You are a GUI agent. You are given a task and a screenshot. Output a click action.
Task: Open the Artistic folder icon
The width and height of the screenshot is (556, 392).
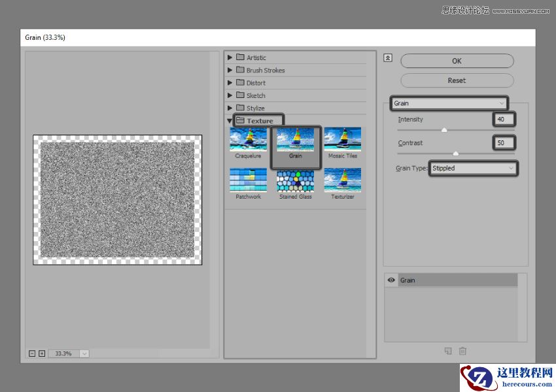pyautogui.click(x=241, y=57)
